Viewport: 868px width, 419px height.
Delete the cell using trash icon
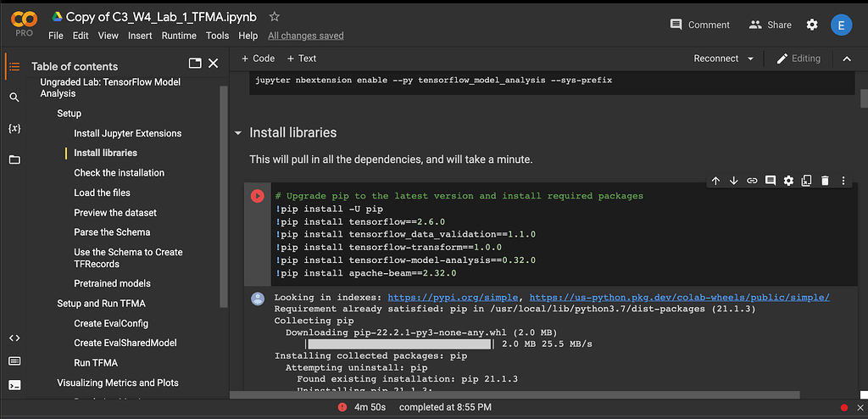(x=825, y=181)
